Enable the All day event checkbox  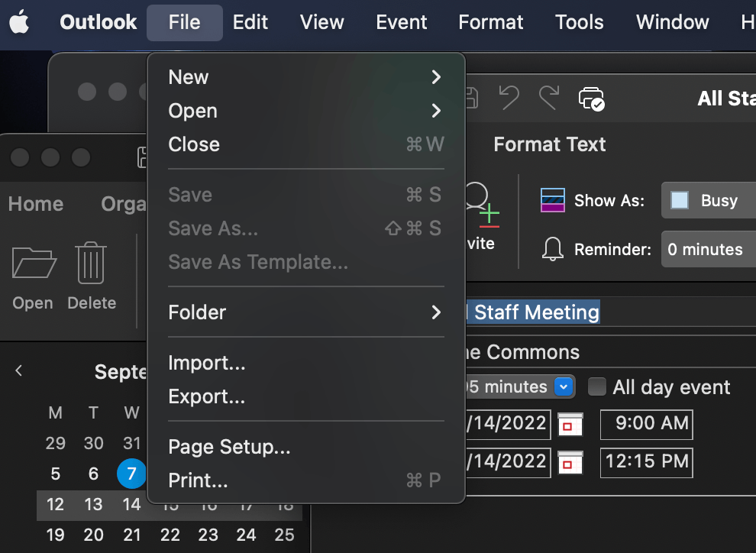point(596,387)
